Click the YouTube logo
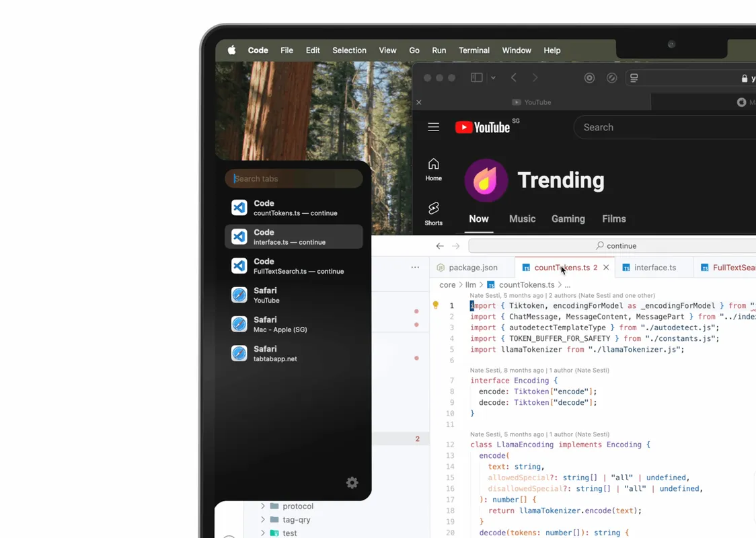This screenshot has height=538, width=756. click(x=482, y=127)
